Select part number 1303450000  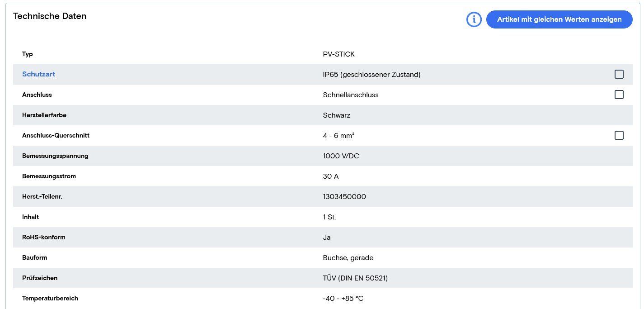[x=344, y=197]
